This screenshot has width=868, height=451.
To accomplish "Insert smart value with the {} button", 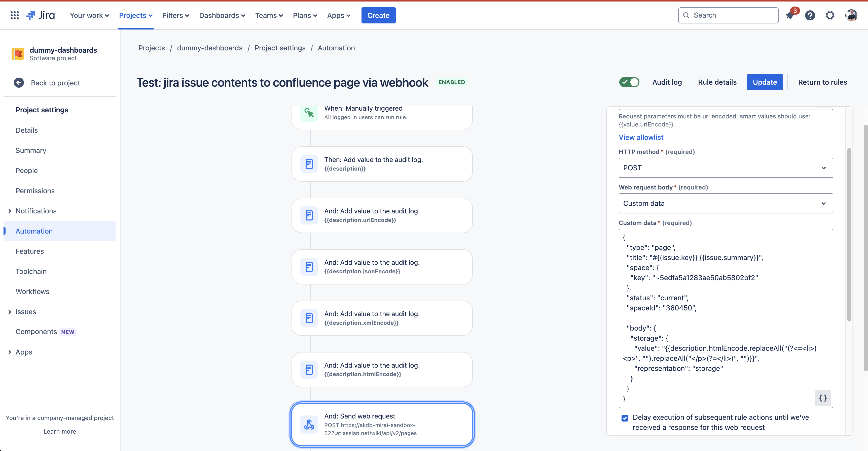I will (823, 398).
